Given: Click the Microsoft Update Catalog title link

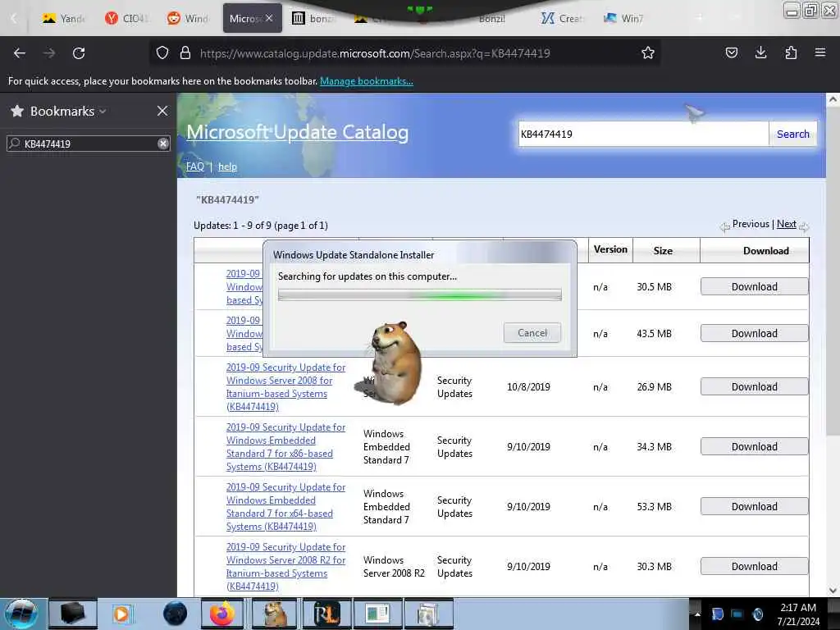Looking at the screenshot, I should (297, 132).
